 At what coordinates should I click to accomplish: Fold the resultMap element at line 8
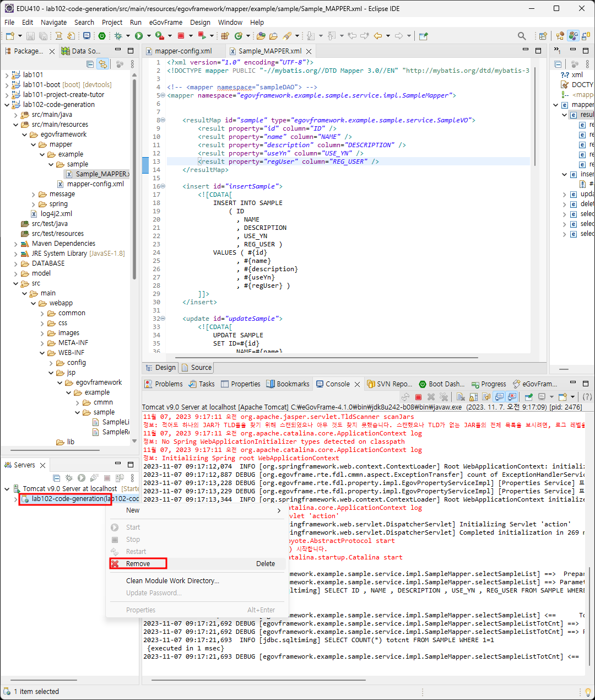pos(163,120)
